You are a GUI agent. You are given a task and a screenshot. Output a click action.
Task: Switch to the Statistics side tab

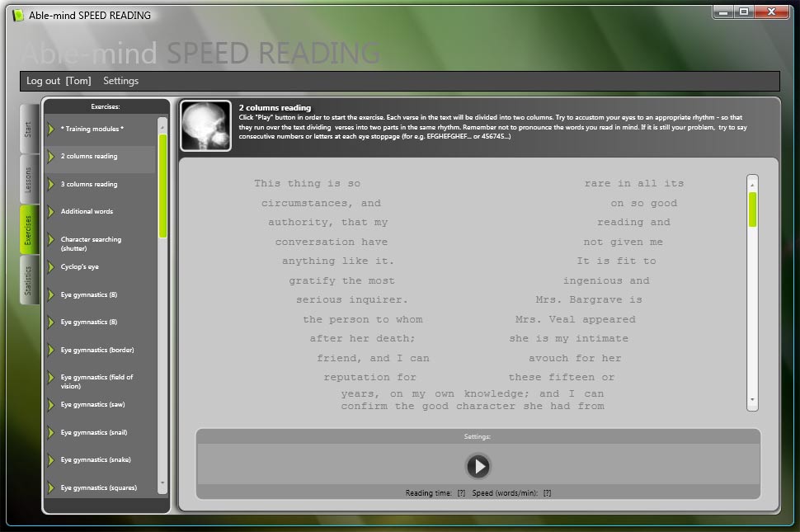pyautogui.click(x=29, y=280)
